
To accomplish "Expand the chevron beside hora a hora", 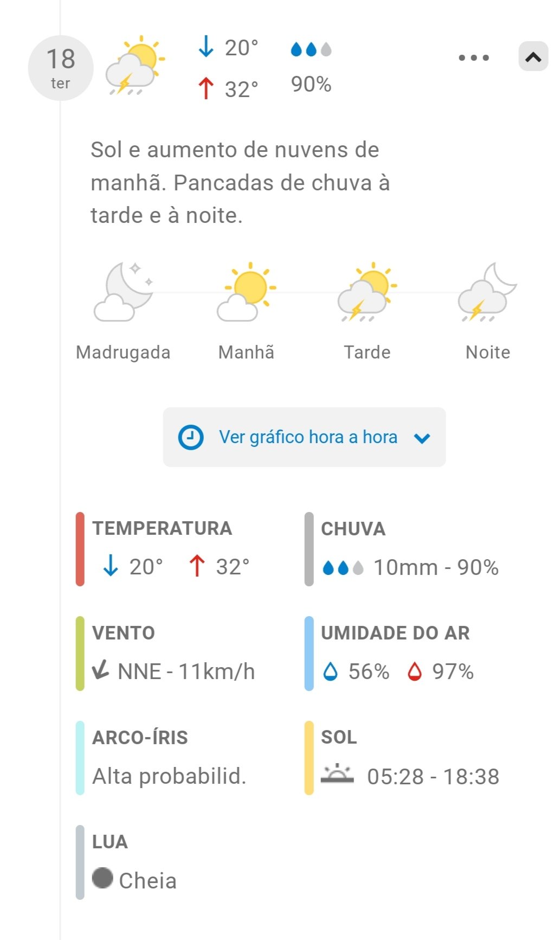I will tap(422, 438).
